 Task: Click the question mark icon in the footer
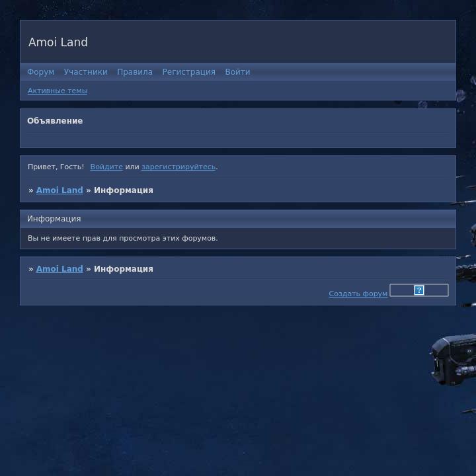[418, 290]
